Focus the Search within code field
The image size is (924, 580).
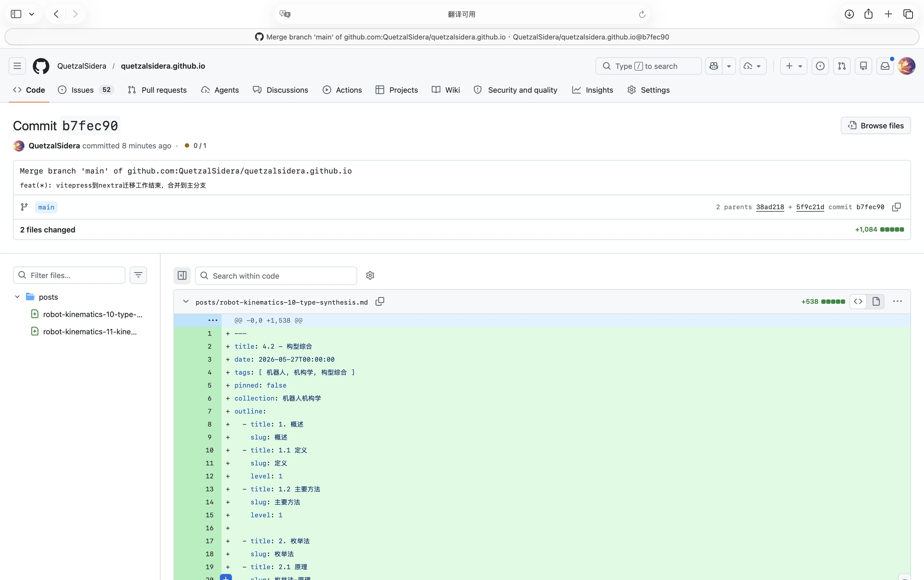click(x=276, y=276)
